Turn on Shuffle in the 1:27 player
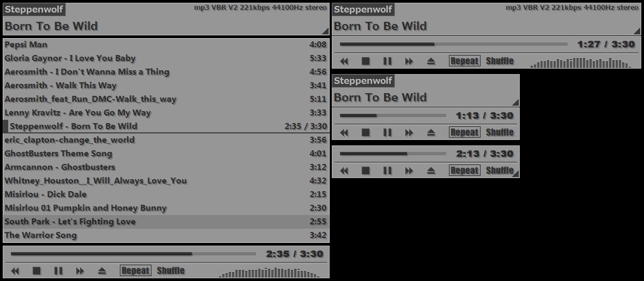Viewport: 644px width, 281px height. 500,61
